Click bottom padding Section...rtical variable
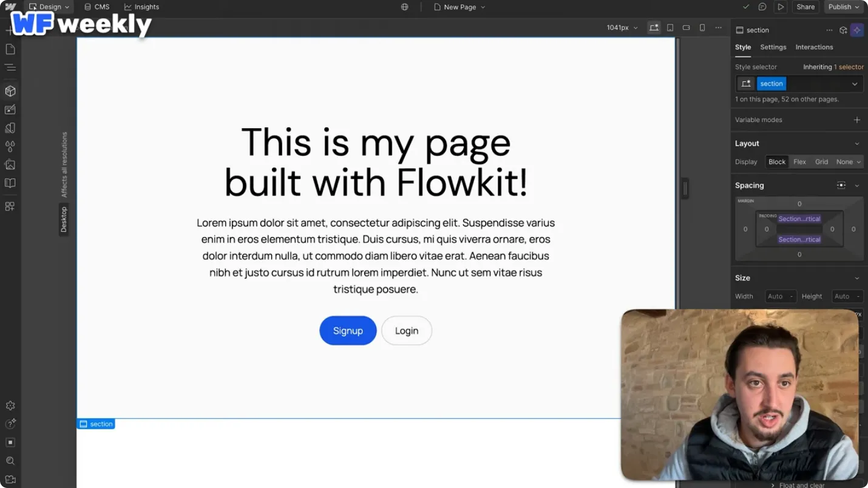 click(x=799, y=240)
